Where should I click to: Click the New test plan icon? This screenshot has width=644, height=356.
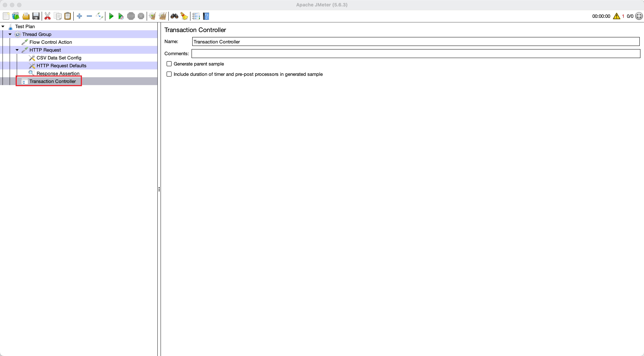pyautogui.click(x=6, y=16)
